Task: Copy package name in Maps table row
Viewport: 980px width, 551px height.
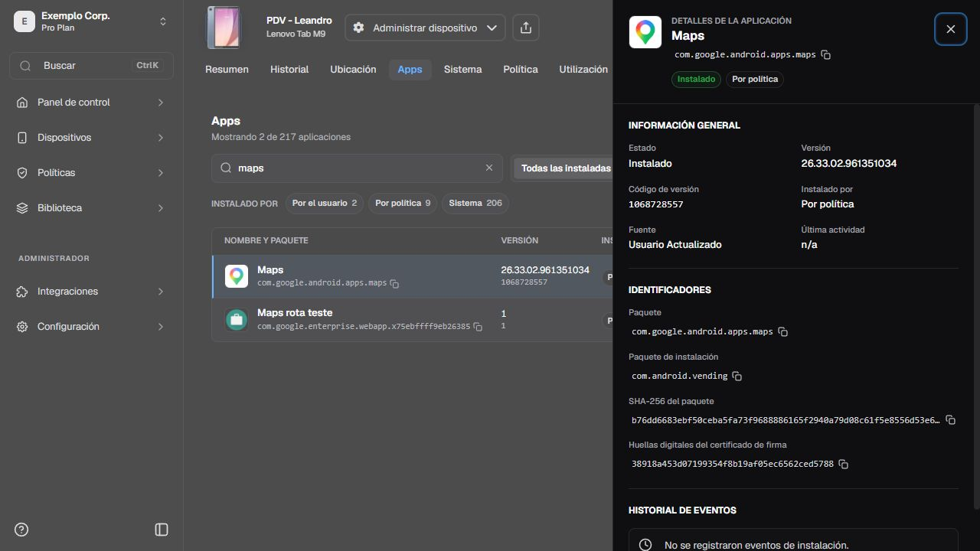Action: (x=394, y=284)
